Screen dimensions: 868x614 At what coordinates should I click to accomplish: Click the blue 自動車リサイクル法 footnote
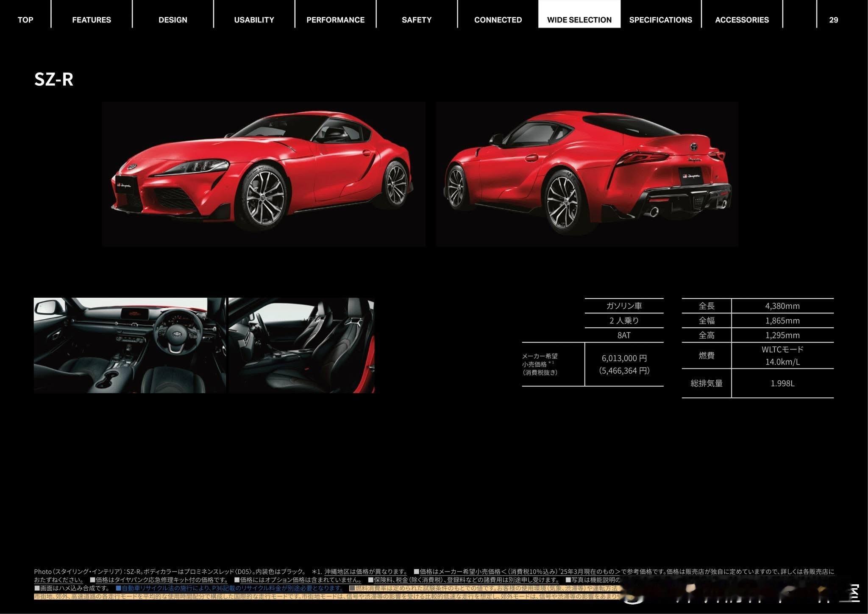tap(230, 588)
